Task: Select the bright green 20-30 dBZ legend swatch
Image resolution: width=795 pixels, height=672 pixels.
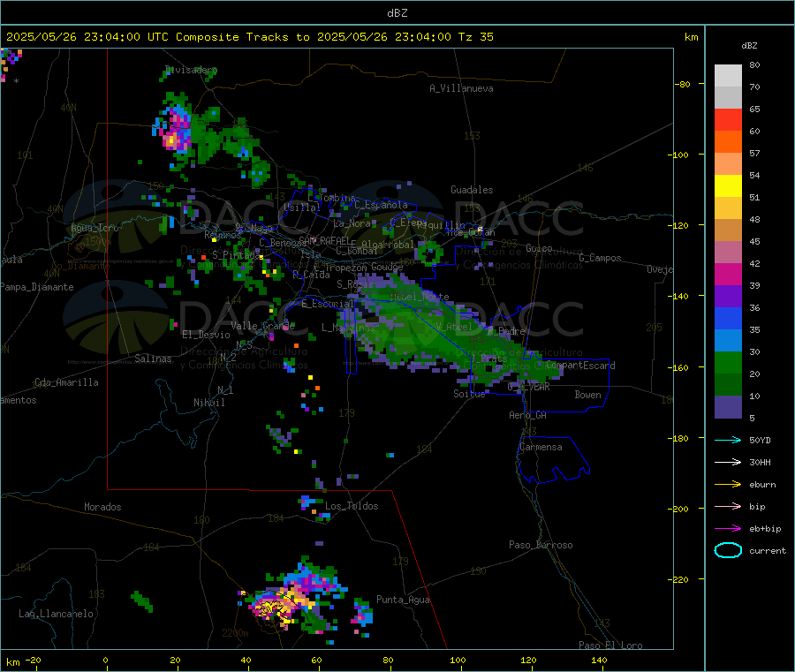Action: click(728, 363)
